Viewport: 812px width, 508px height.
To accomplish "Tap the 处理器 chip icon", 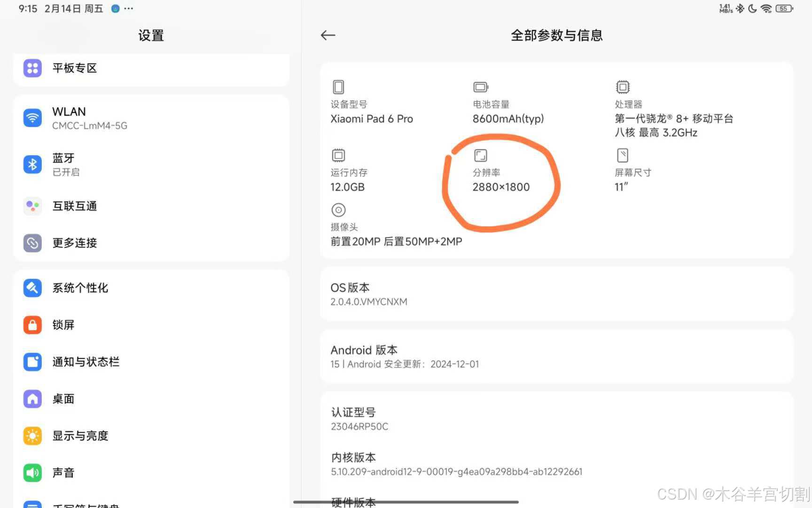I will coord(623,87).
